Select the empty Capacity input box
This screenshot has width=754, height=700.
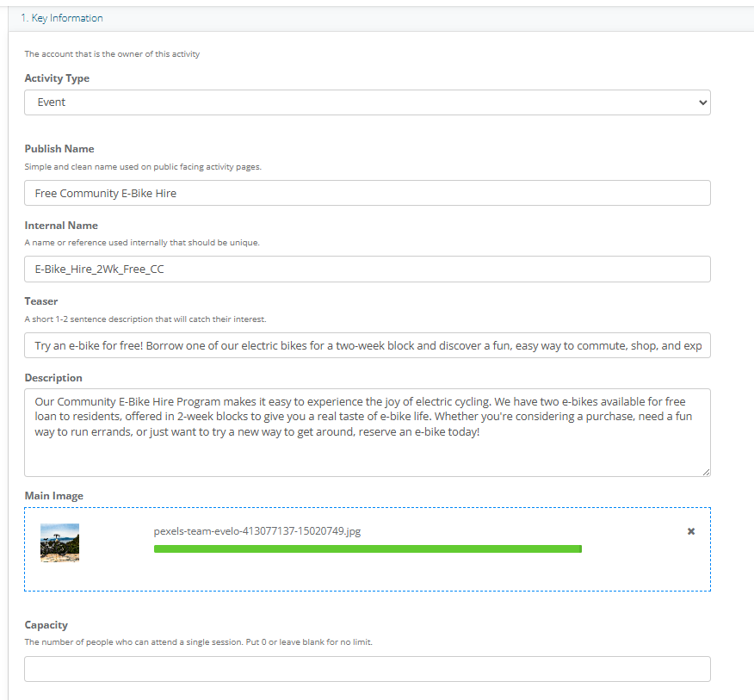367,669
